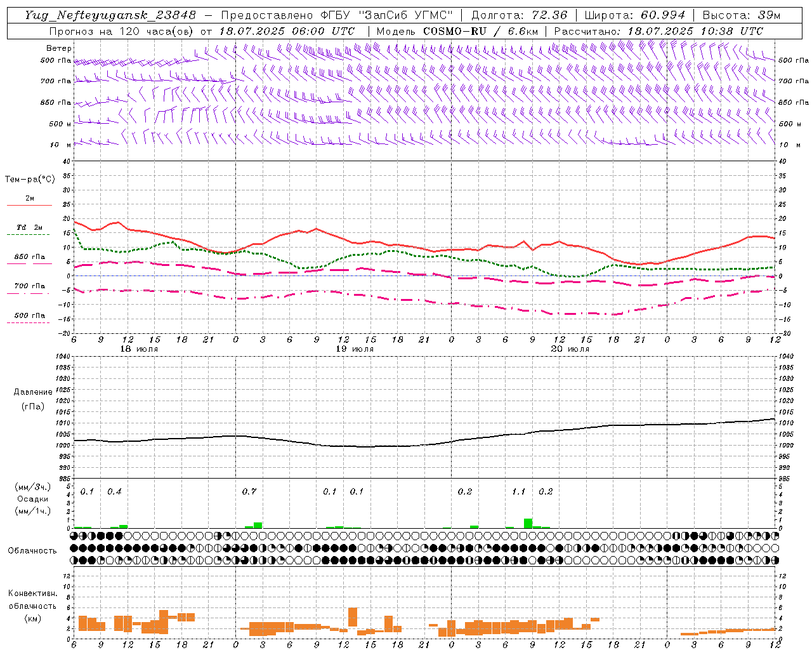Click the 'Облачность' cloudiness label
Screen dimensions: 812x650
[32, 551]
